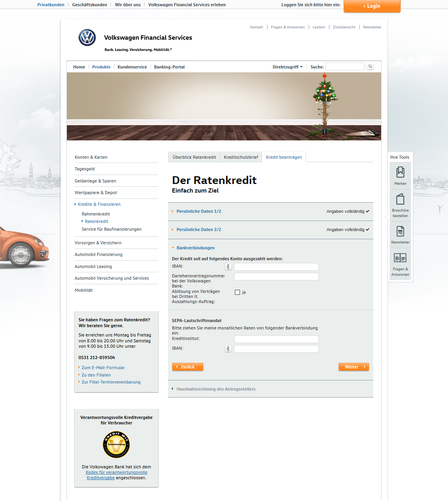Screen dimensions: 448x501
Task: Click info icon beside SEPA IBAN field
Action: [x=228, y=349]
